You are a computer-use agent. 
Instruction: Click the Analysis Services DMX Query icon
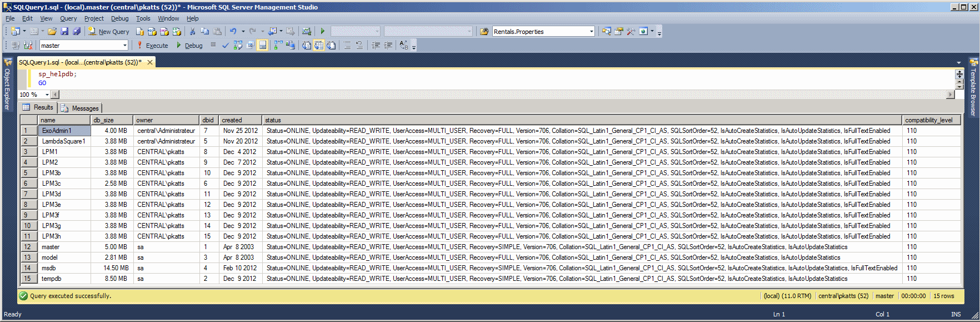[x=164, y=32]
